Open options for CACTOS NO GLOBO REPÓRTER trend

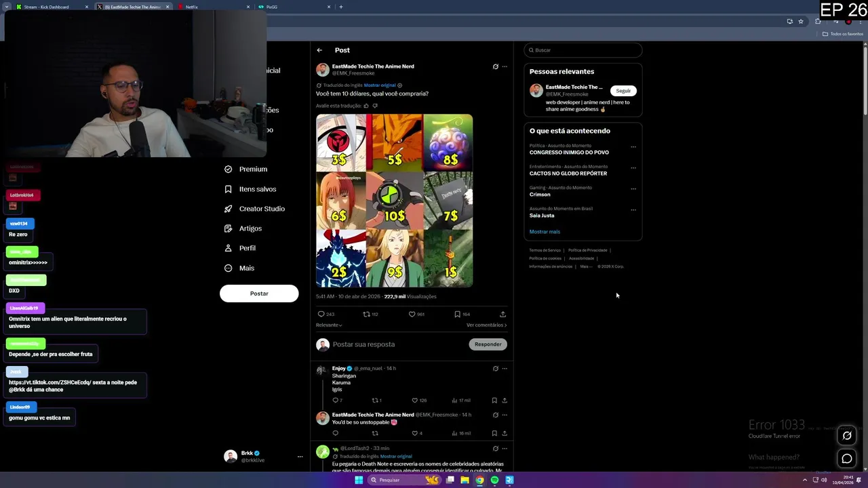tap(633, 168)
